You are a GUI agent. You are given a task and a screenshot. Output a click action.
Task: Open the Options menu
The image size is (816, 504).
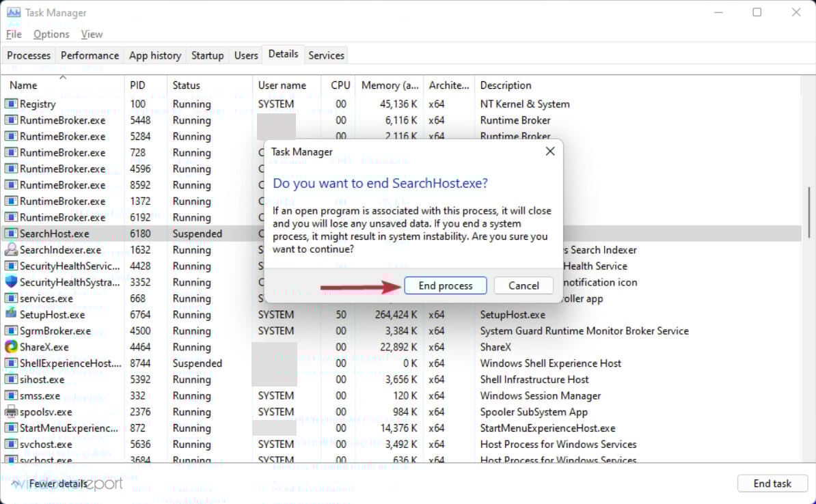tap(51, 33)
